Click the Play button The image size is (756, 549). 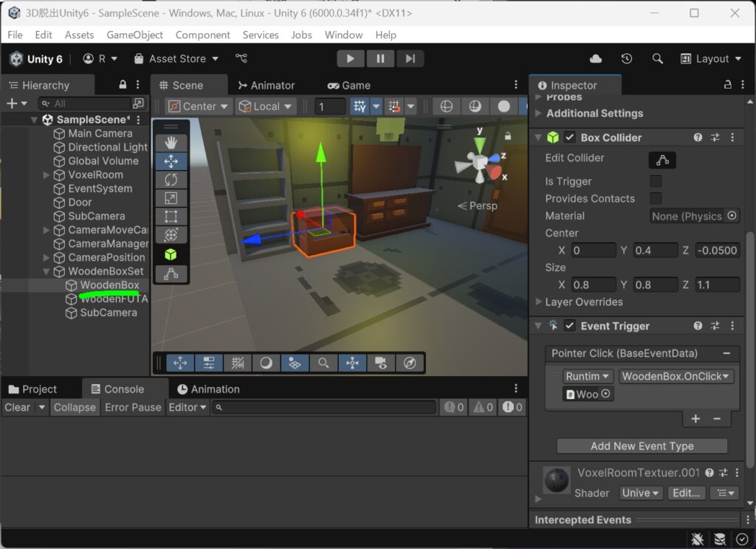tap(351, 59)
